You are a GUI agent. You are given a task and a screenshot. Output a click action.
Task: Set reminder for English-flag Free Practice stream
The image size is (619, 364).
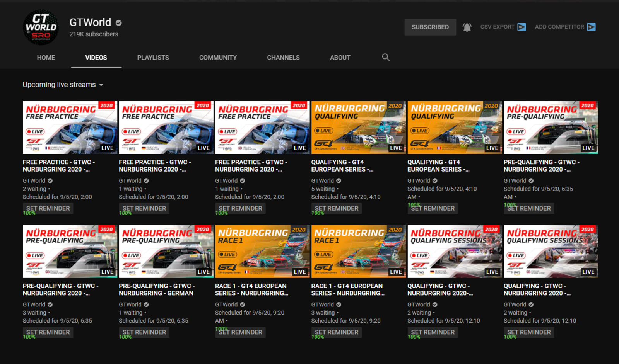(x=240, y=208)
